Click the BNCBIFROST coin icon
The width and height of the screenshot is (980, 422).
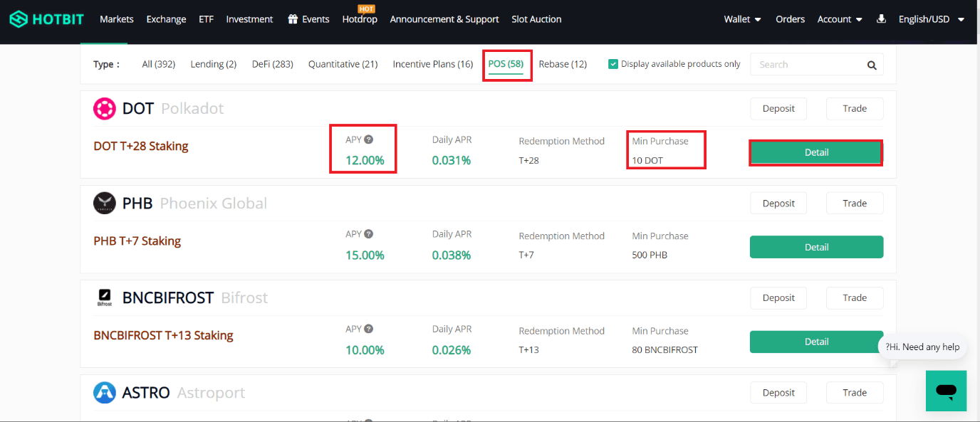105,297
